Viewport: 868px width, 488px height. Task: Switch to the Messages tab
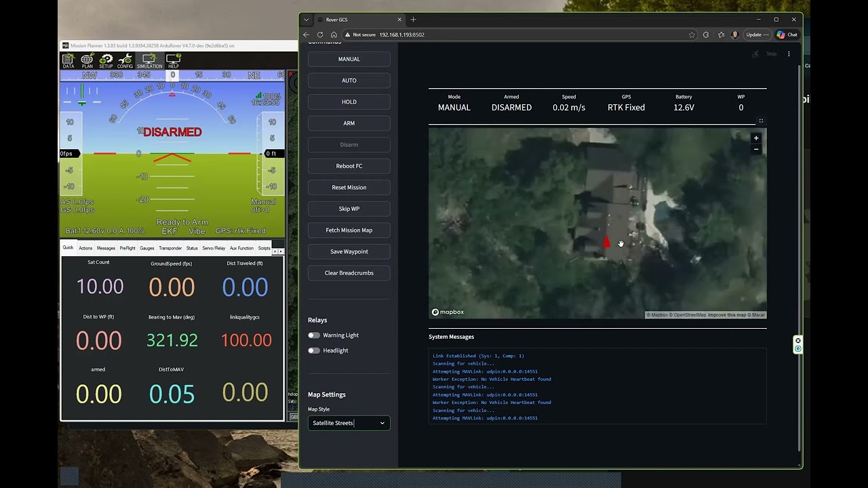106,248
